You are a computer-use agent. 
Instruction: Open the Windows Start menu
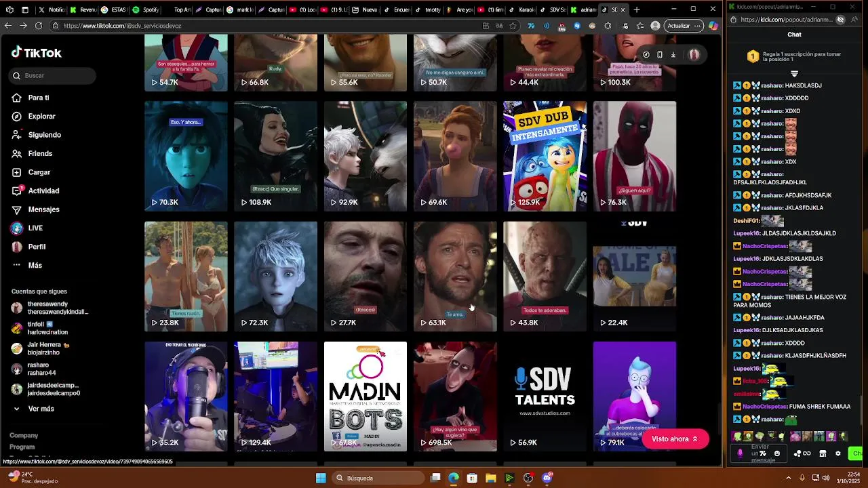321,478
